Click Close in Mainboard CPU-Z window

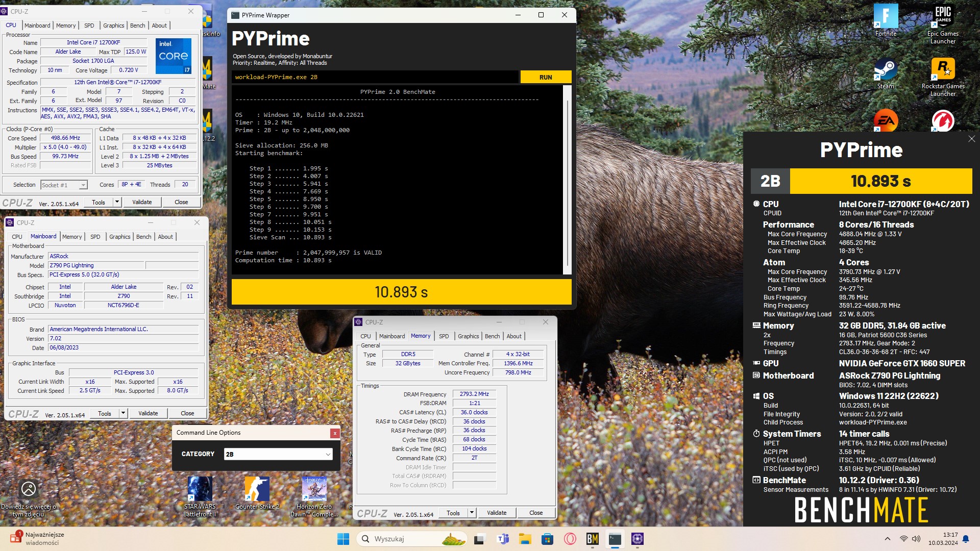(x=187, y=413)
